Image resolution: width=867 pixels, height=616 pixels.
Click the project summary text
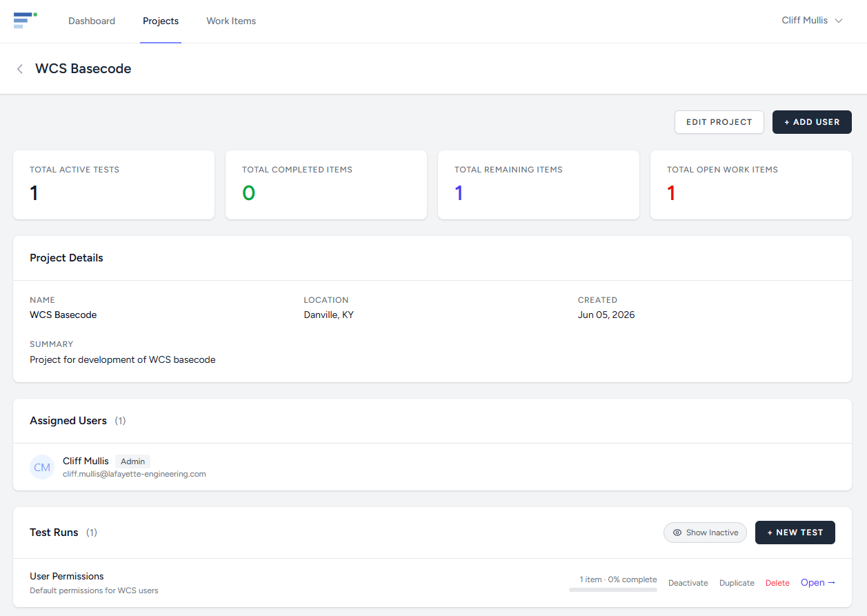click(123, 359)
